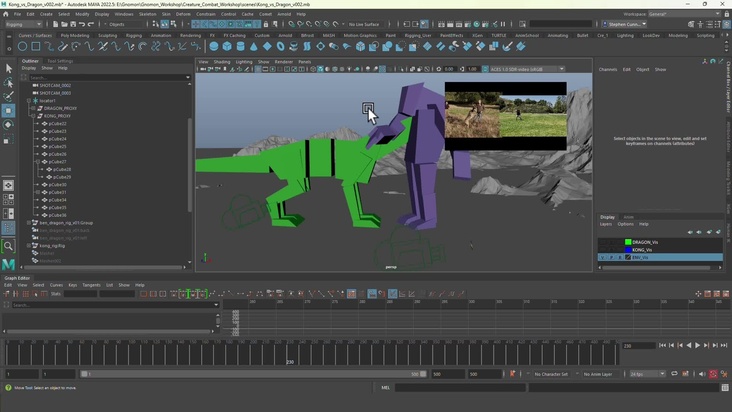The width and height of the screenshot is (732, 412).
Task: Open the Skeleton menu
Action: pyautogui.click(x=148, y=14)
